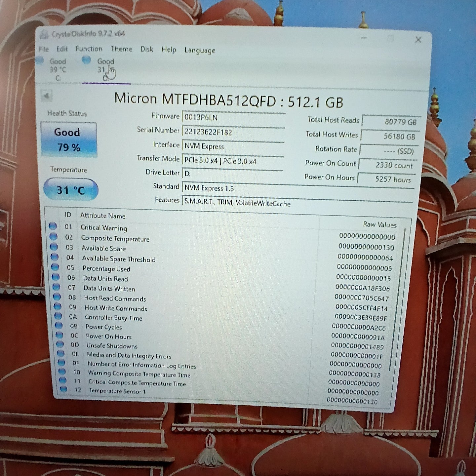The height and width of the screenshot is (476, 476).
Task: Click the Serial Number field
Action: (233, 132)
